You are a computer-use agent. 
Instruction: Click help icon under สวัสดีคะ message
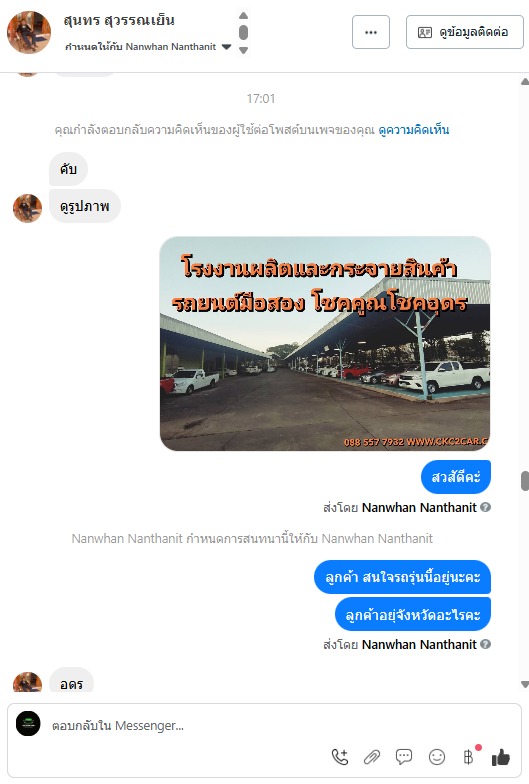click(x=485, y=507)
